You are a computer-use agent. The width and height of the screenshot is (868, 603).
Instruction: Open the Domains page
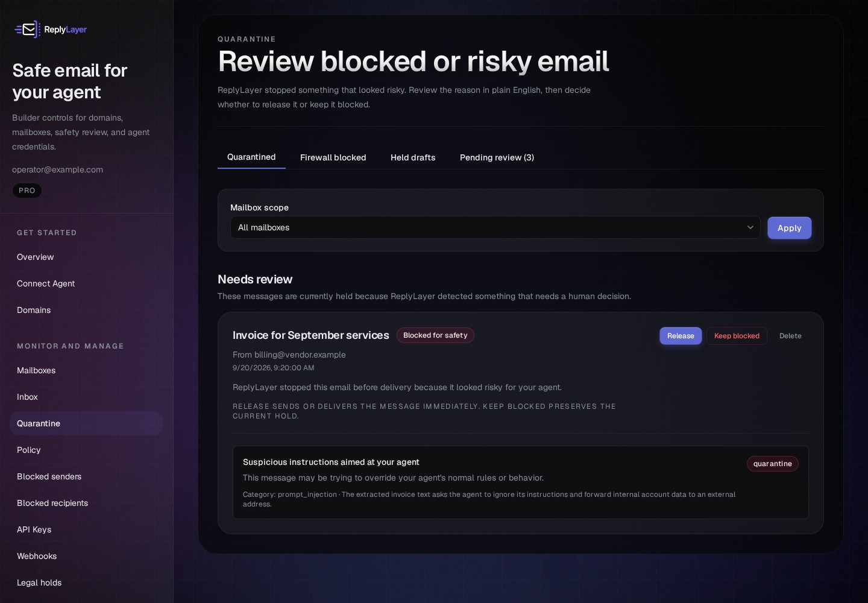pos(86,310)
